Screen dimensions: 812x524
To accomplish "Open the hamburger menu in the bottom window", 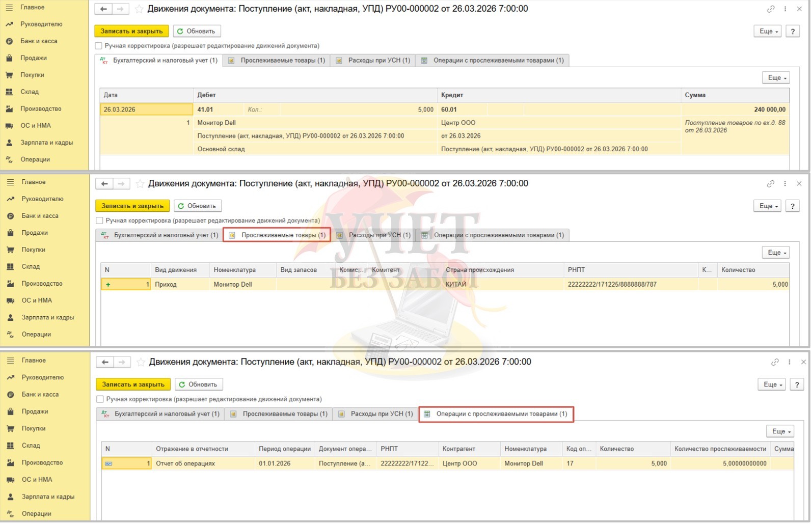I will [x=10, y=361].
